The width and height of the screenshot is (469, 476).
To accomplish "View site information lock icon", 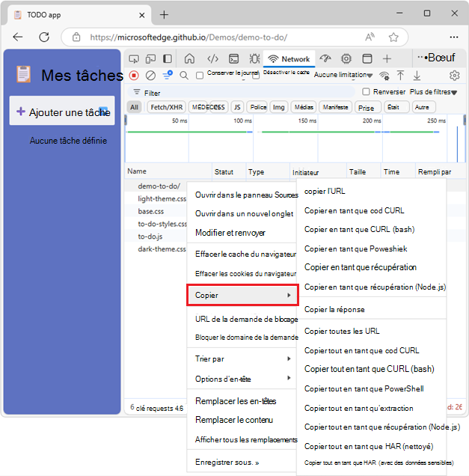I will point(76,37).
